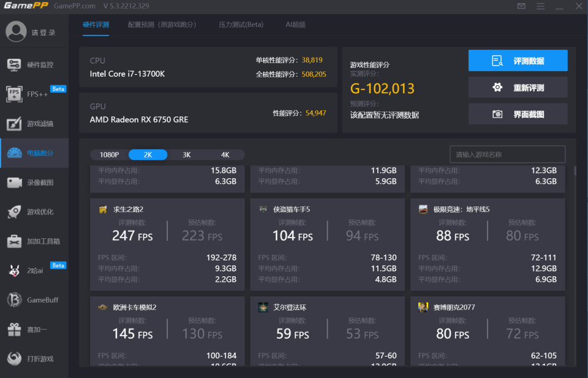The image size is (588, 378).
Task: Click the 88 FPS value for 地平线5
Action: (x=453, y=236)
